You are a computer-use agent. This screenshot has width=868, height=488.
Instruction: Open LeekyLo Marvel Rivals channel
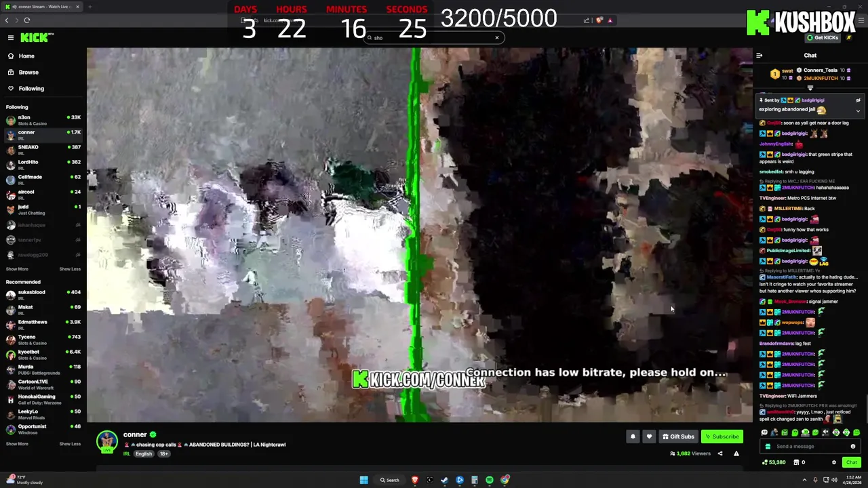point(42,414)
